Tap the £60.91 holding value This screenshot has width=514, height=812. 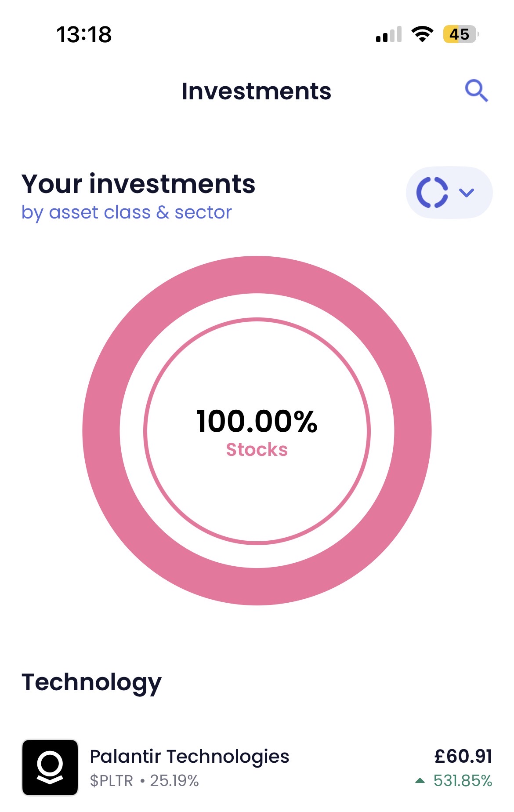tap(463, 757)
